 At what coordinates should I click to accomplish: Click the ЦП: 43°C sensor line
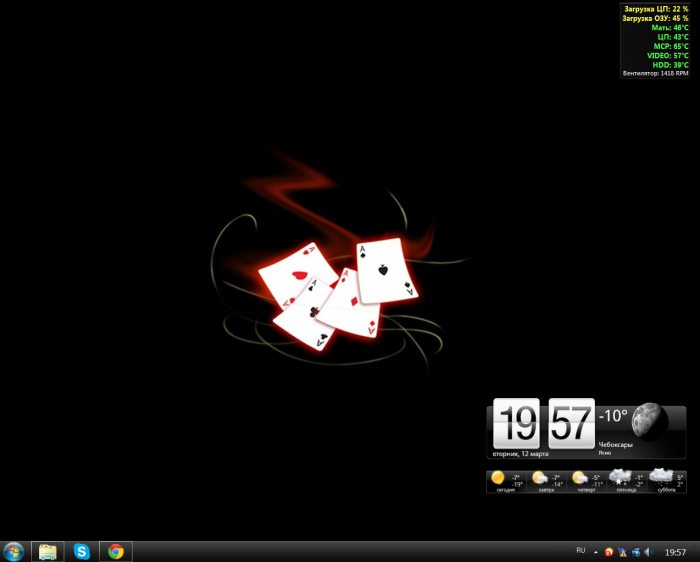(673, 37)
